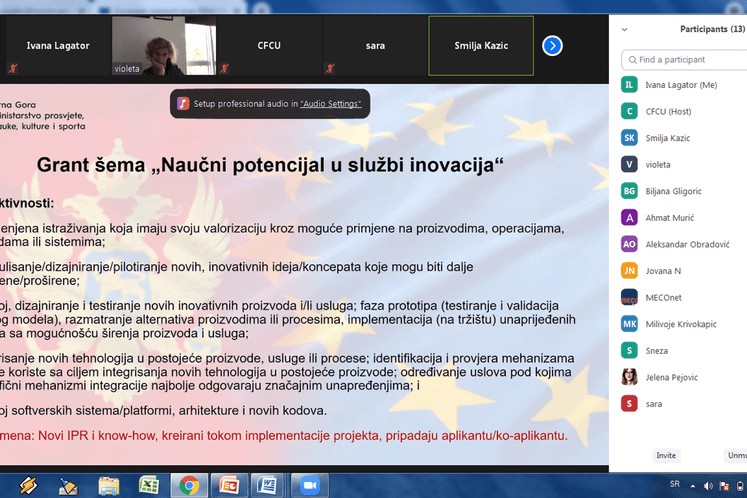
Task: Open the paint bucket app in taskbar
Action: tap(68, 486)
